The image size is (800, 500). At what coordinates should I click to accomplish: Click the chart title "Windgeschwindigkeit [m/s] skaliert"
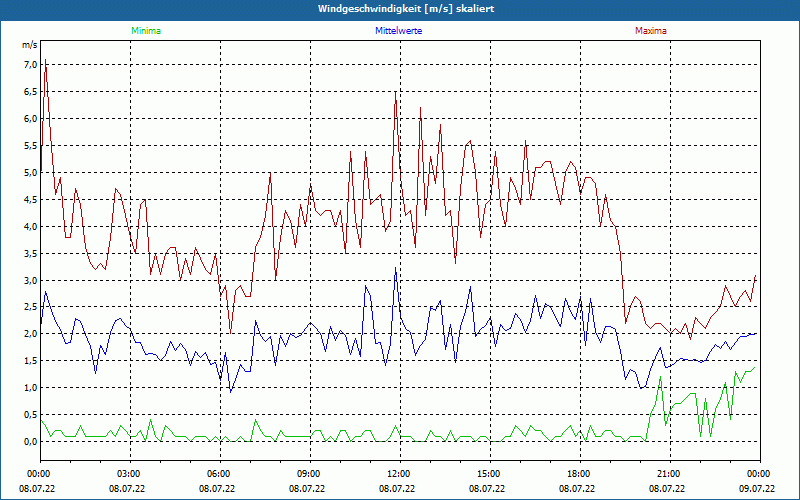click(x=406, y=9)
